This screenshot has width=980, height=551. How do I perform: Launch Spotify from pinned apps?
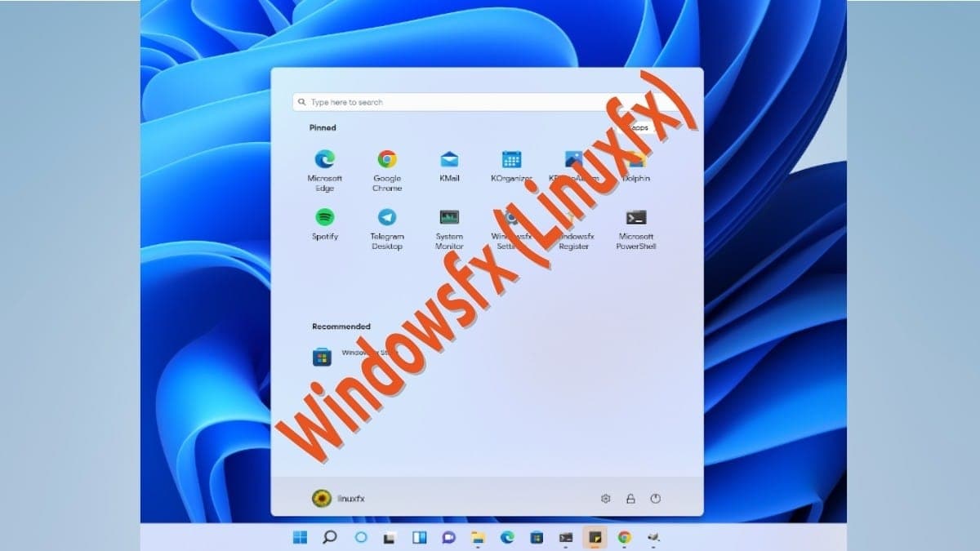[x=324, y=217]
